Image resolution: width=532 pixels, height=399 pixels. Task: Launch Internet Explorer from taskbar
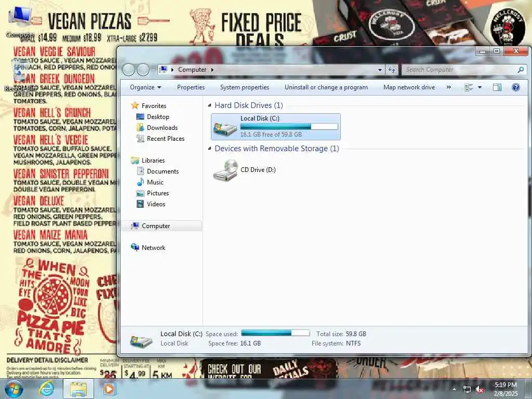[x=46, y=389]
